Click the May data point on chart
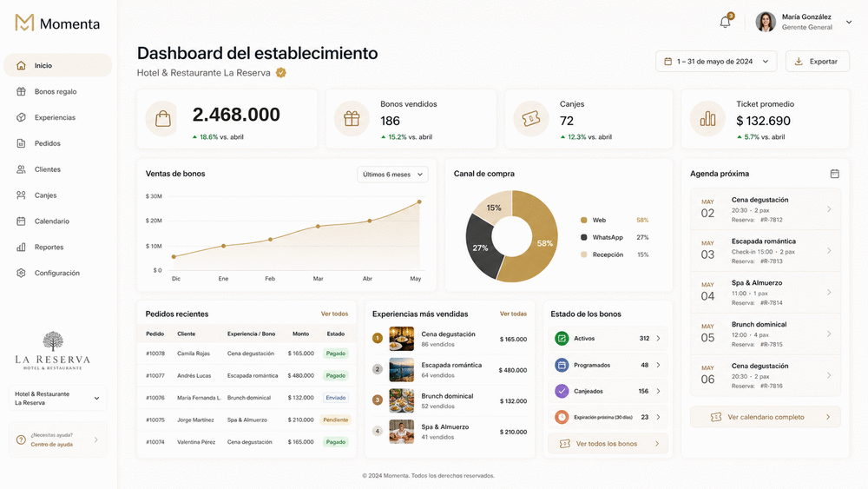The height and width of the screenshot is (489, 868). pyautogui.click(x=419, y=202)
